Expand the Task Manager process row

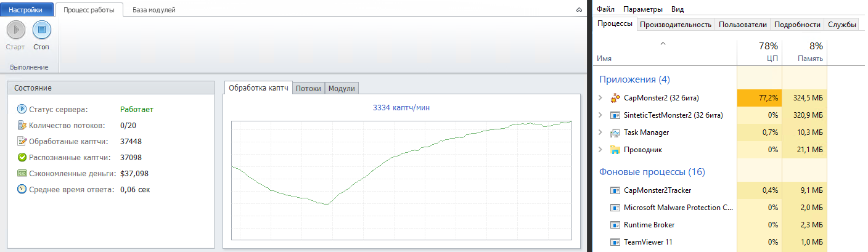600,132
